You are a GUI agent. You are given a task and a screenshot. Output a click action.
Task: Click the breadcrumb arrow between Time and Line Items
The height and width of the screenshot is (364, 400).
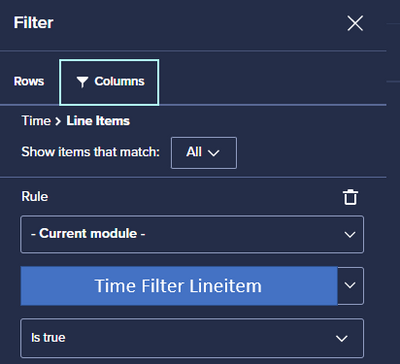pyautogui.click(x=58, y=121)
